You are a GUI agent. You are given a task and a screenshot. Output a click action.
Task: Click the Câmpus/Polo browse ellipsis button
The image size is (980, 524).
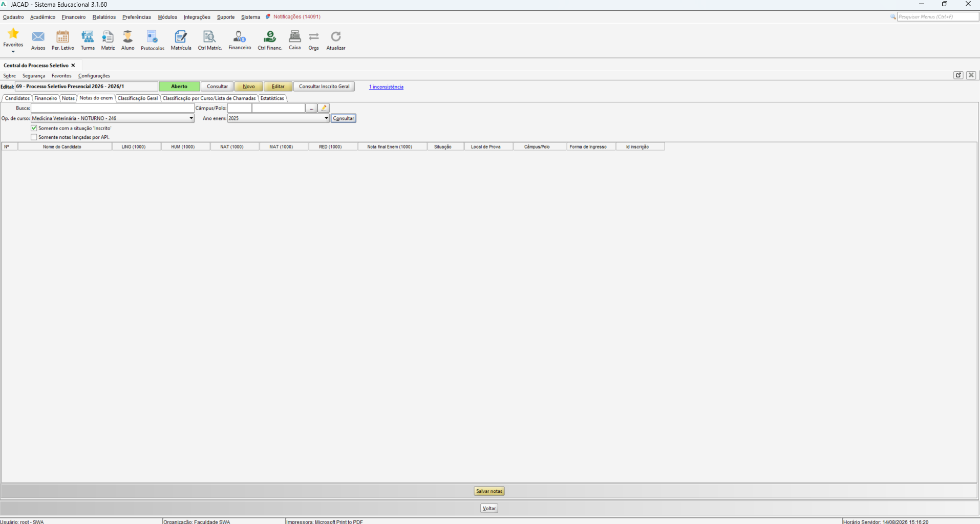click(311, 108)
